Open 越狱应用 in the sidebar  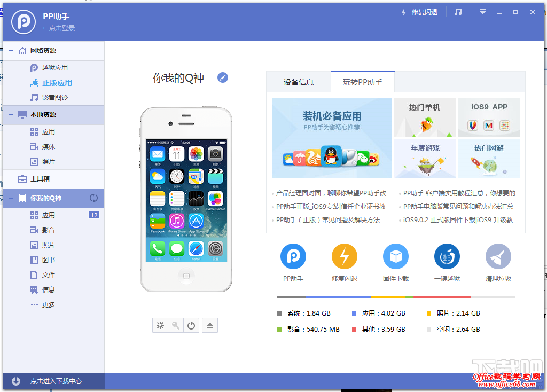[x=55, y=68]
